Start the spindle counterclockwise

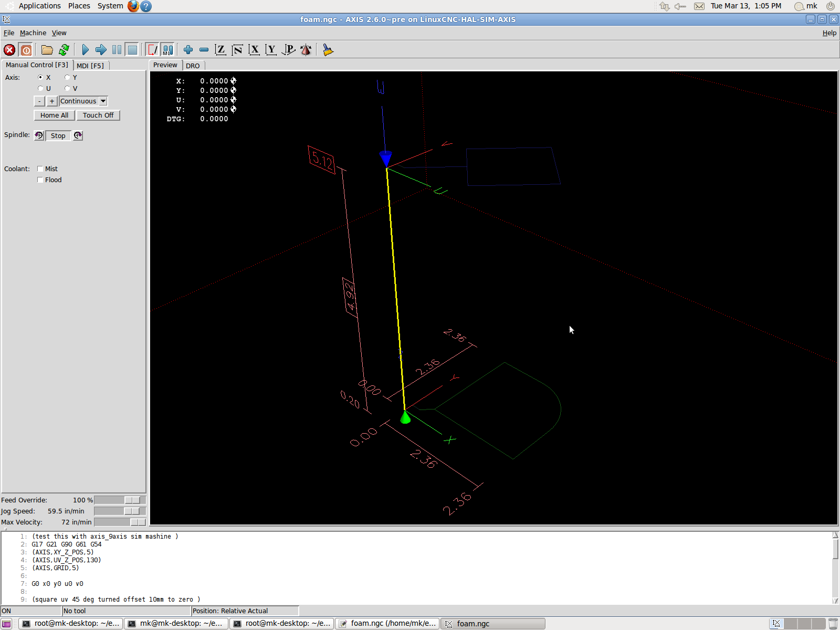coord(39,135)
